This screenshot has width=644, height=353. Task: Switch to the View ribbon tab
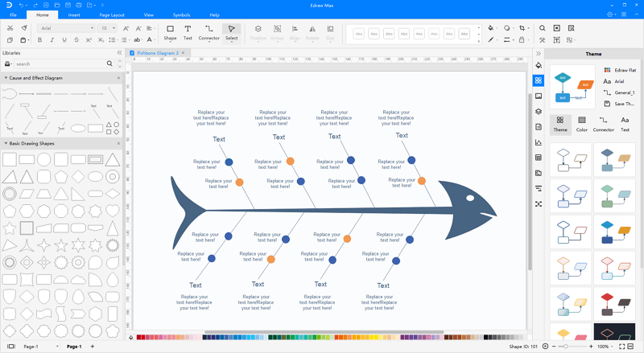(x=149, y=14)
